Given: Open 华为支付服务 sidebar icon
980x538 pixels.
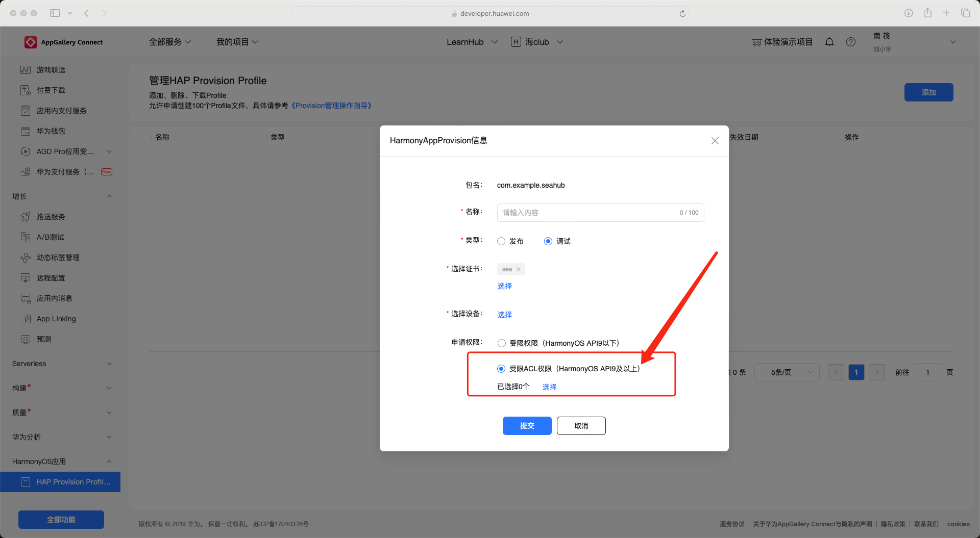Looking at the screenshot, I should click(x=26, y=172).
